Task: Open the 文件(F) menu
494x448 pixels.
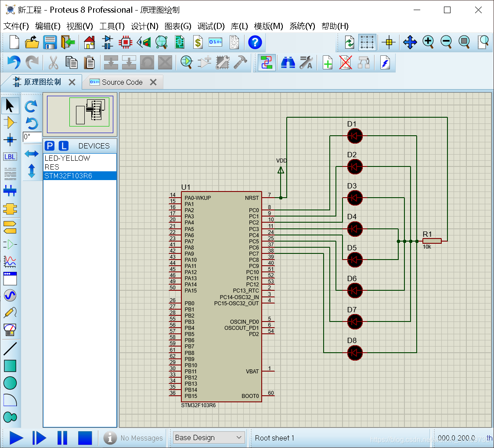Action: [16, 26]
